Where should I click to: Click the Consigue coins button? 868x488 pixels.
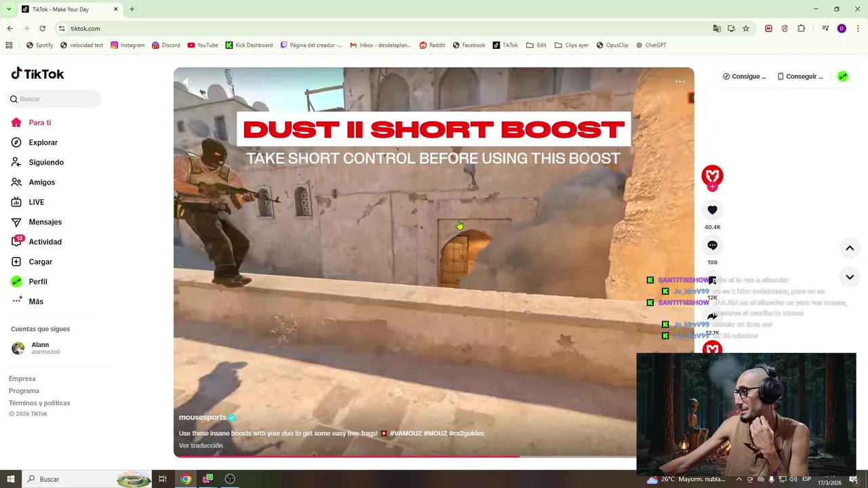click(744, 77)
